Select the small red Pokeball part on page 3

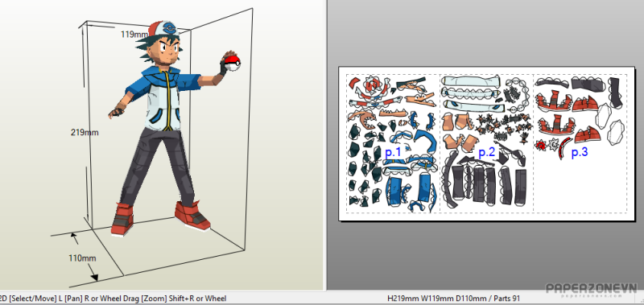[x=541, y=145]
